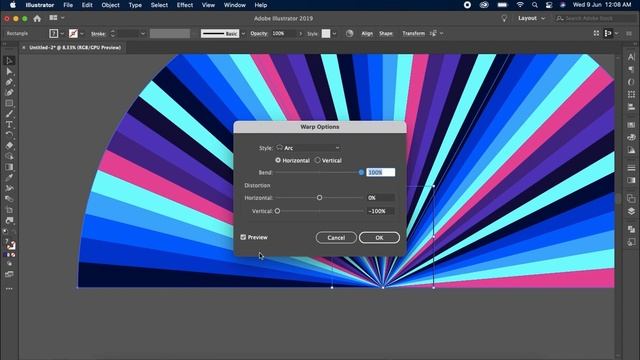Select the Direct Selection tool

pyautogui.click(x=9, y=71)
